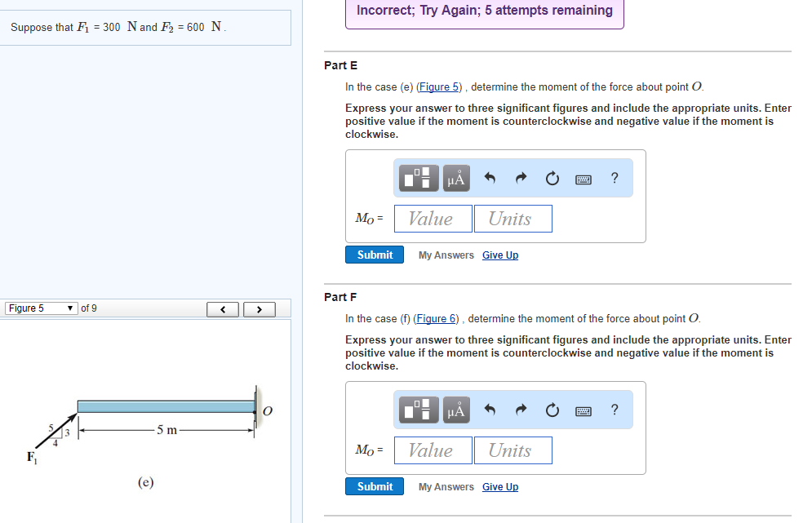Open My Answers for Part E
The width and height of the screenshot is (812, 523).
(x=446, y=255)
